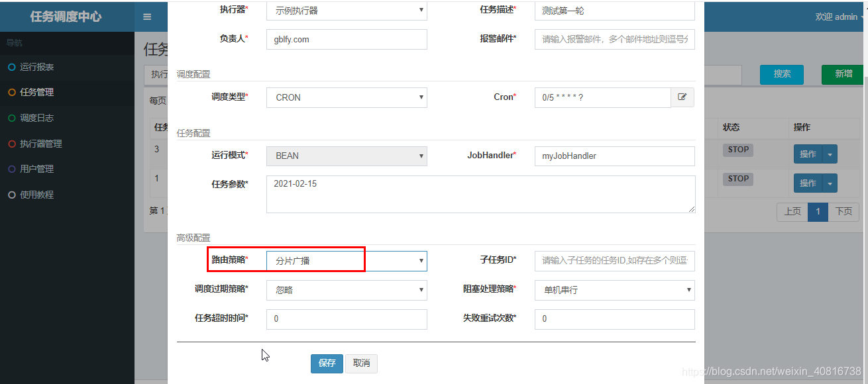Focus the 负责人 field
Image resolution: width=868 pixels, height=384 pixels.
(x=347, y=39)
